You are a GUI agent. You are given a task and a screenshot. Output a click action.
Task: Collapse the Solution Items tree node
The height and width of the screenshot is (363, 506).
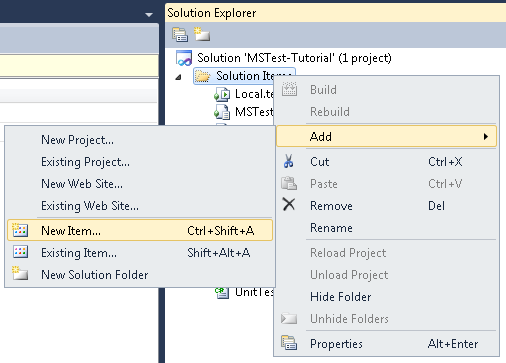179,77
